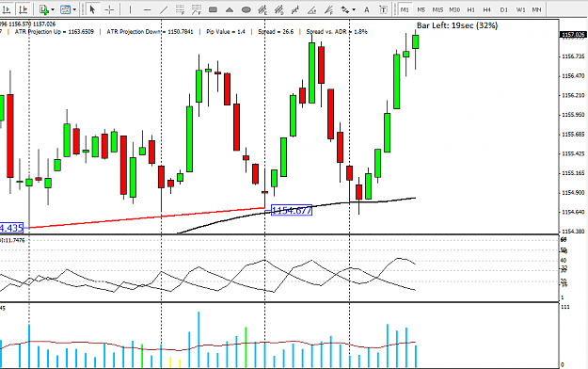Select the Fibonacci Fan tool

tap(329, 9)
